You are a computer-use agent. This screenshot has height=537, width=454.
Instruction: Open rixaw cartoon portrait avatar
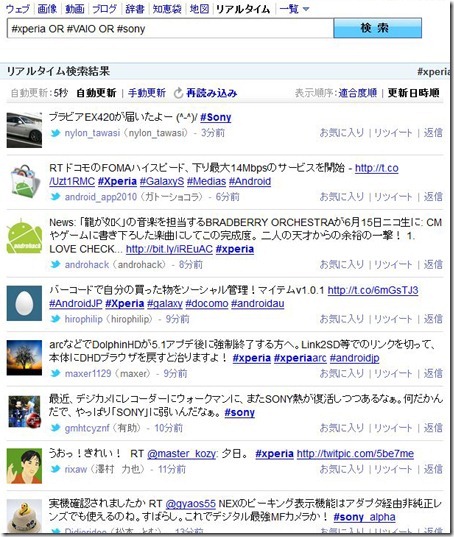(24, 466)
